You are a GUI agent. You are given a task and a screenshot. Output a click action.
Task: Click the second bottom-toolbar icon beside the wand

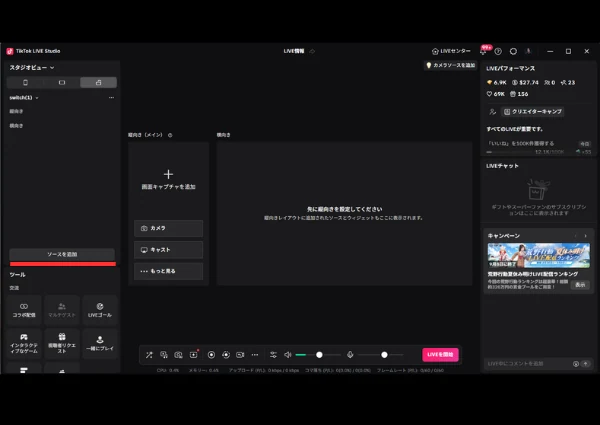pos(164,355)
